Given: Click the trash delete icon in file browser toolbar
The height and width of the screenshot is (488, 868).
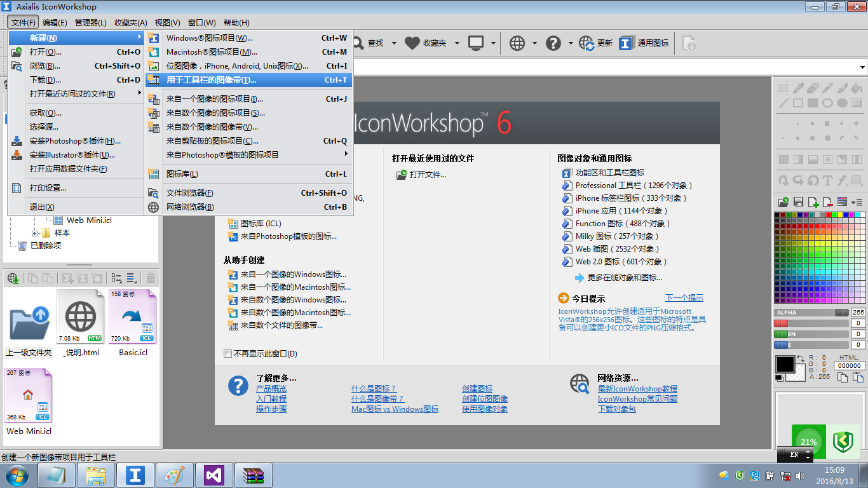Looking at the screenshot, I should tap(151, 278).
